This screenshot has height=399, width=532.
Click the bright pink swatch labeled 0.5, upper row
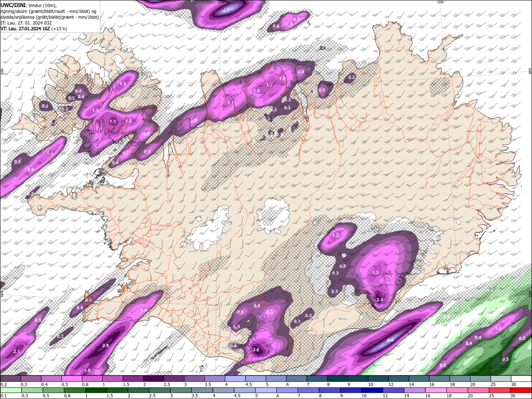tap(72, 379)
